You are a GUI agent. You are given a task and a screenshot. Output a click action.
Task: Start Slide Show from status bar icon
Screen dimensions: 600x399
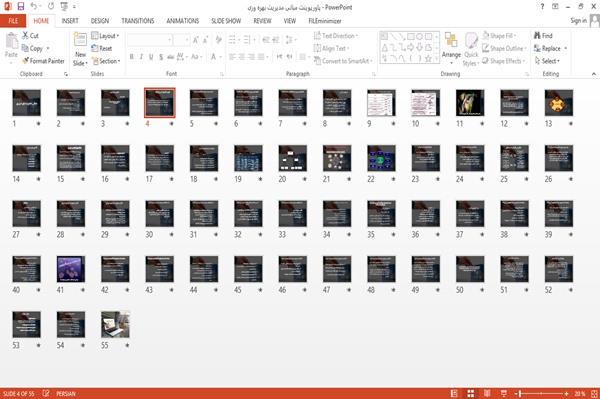coord(504,393)
